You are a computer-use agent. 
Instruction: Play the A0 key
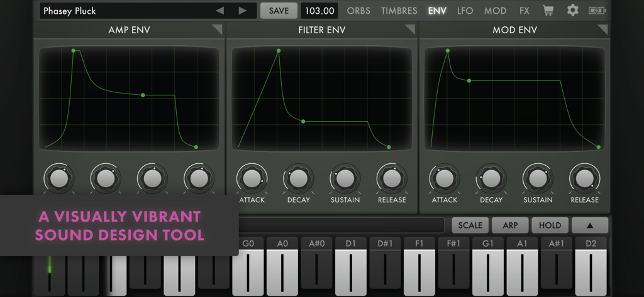[x=282, y=267]
